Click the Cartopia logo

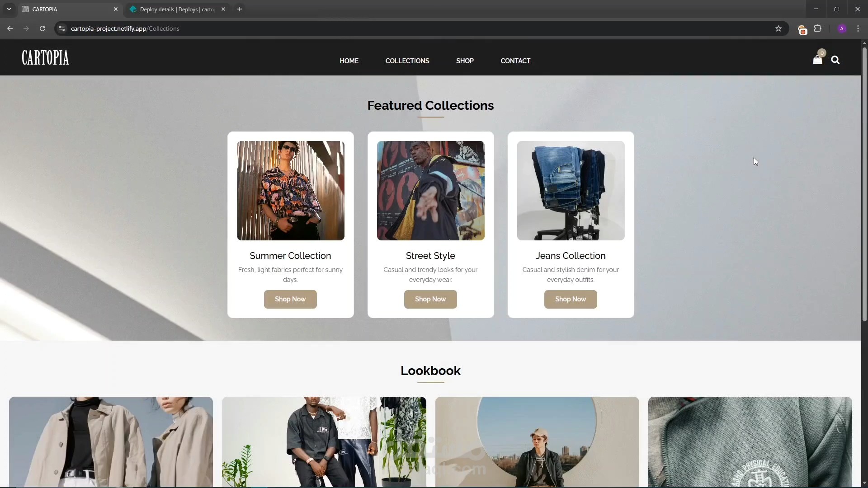click(45, 57)
